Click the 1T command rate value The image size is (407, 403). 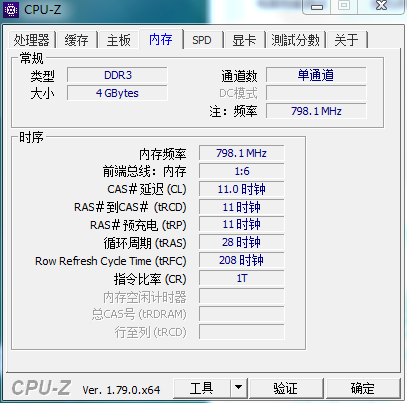[x=242, y=278]
